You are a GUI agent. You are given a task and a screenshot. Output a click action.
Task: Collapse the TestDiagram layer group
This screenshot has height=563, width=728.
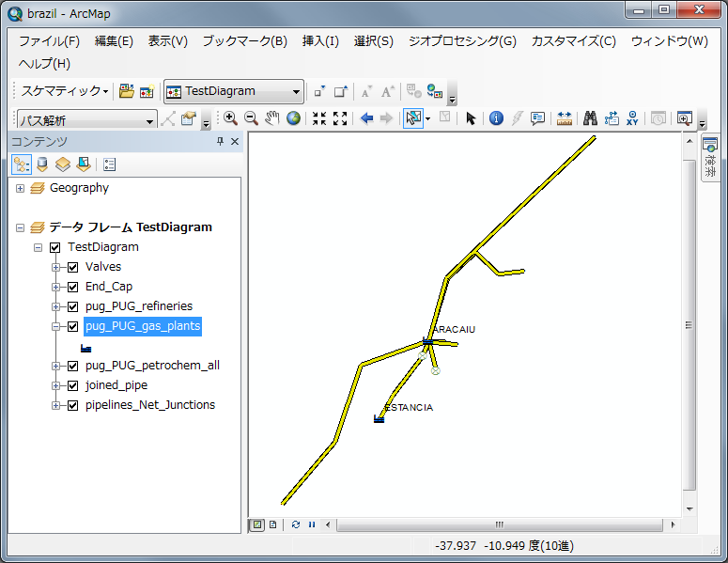39,247
